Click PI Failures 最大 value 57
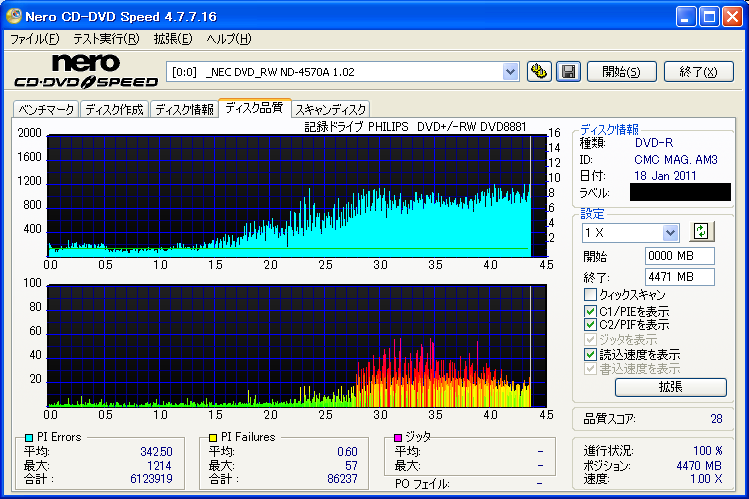The height and width of the screenshot is (499, 749). point(351,466)
